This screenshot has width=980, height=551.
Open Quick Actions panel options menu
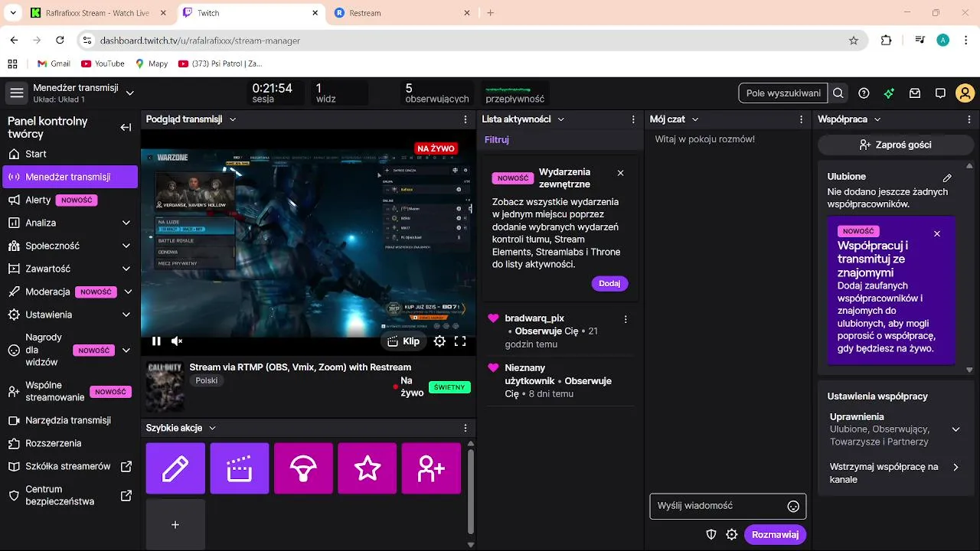coord(465,428)
